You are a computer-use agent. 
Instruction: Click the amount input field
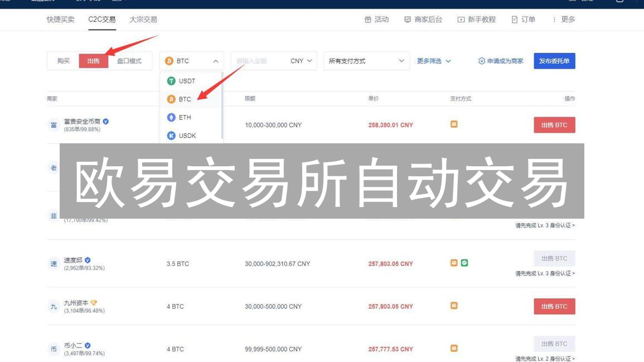[x=259, y=61]
